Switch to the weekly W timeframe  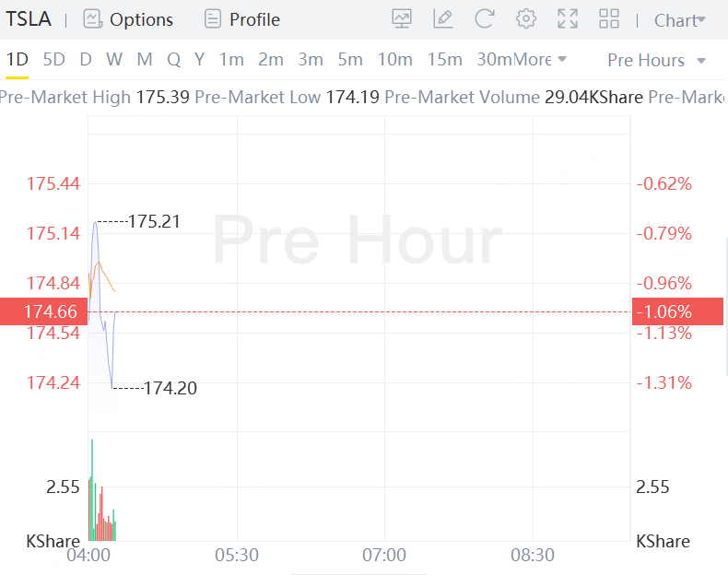(114, 60)
